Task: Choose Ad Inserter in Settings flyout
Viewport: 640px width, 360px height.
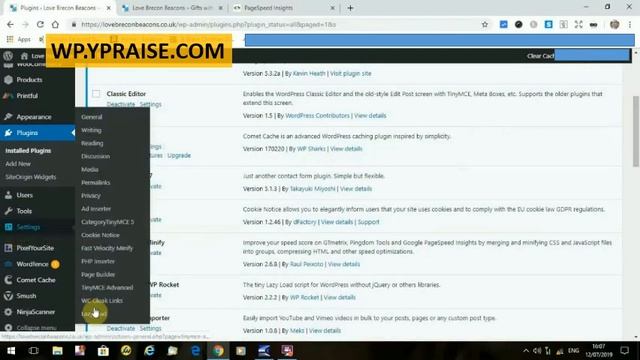Action: pos(96,209)
